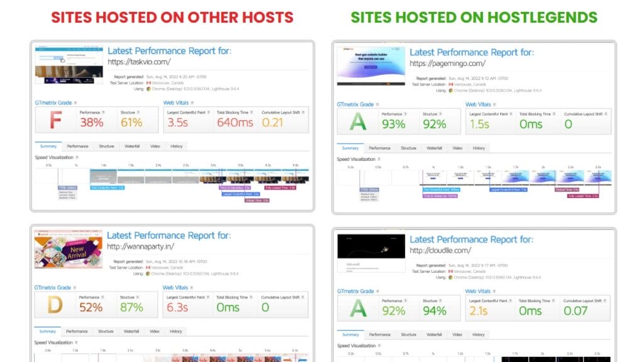
Task: Open Performance score help icon in pagemingo.com report
Action: coord(406,114)
